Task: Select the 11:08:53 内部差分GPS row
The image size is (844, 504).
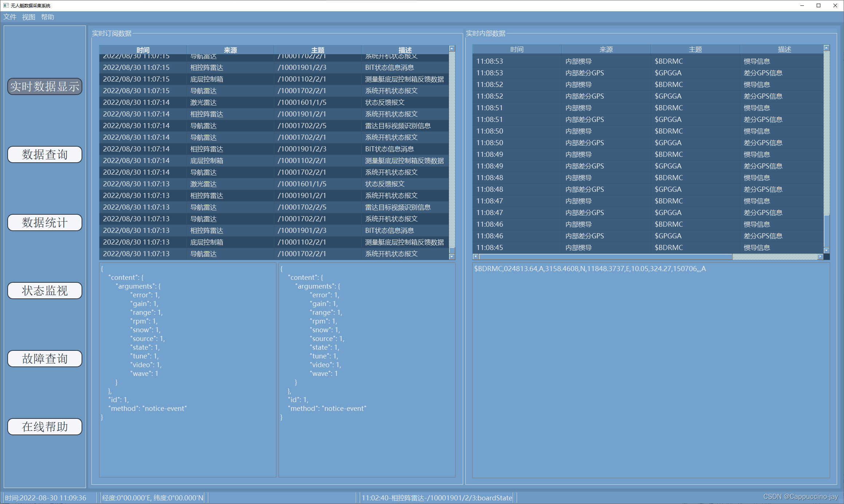Action: pos(648,73)
